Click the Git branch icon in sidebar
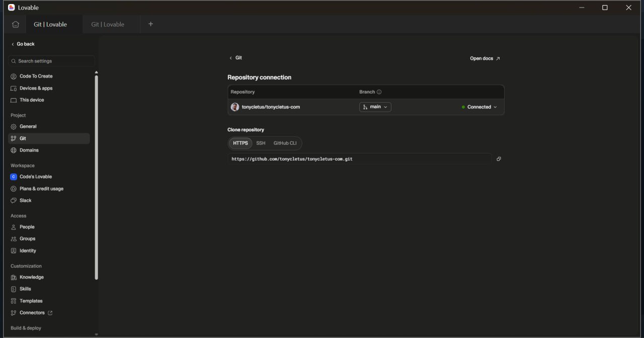Image resolution: width=644 pixels, height=338 pixels. (x=14, y=138)
